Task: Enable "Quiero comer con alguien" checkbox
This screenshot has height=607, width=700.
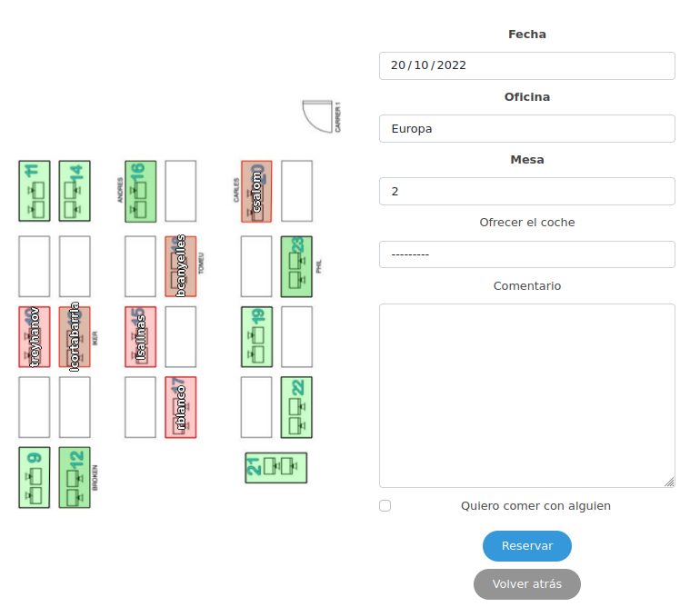Action: pyautogui.click(x=385, y=506)
